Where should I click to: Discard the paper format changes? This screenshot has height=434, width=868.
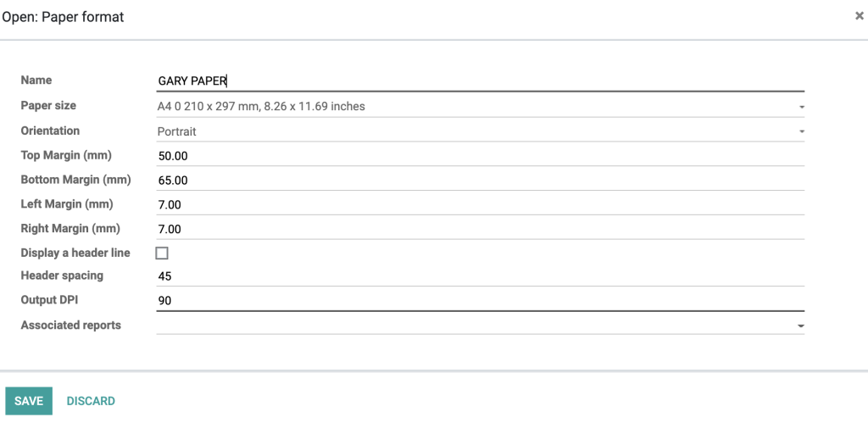tap(91, 401)
